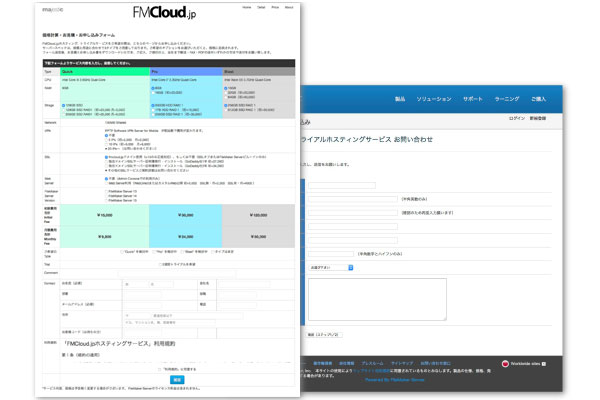Click the Worldwide sites footer link
This screenshot has width=600, height=400.
(x=525, y=364)
